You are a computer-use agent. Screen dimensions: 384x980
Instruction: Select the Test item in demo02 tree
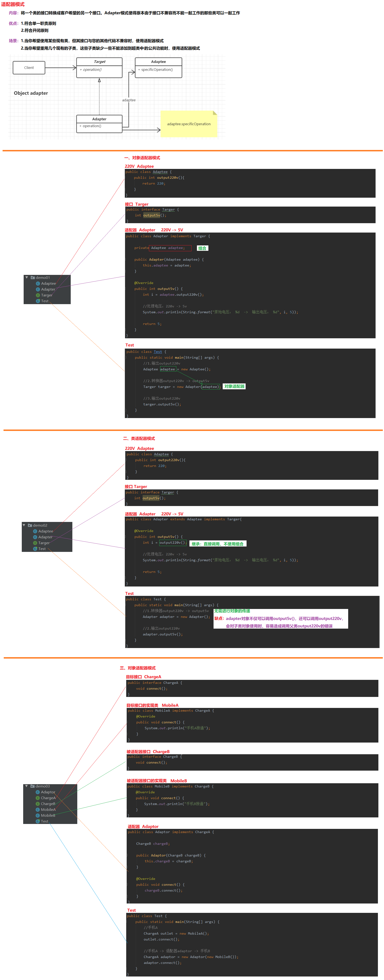pos(42,549)
